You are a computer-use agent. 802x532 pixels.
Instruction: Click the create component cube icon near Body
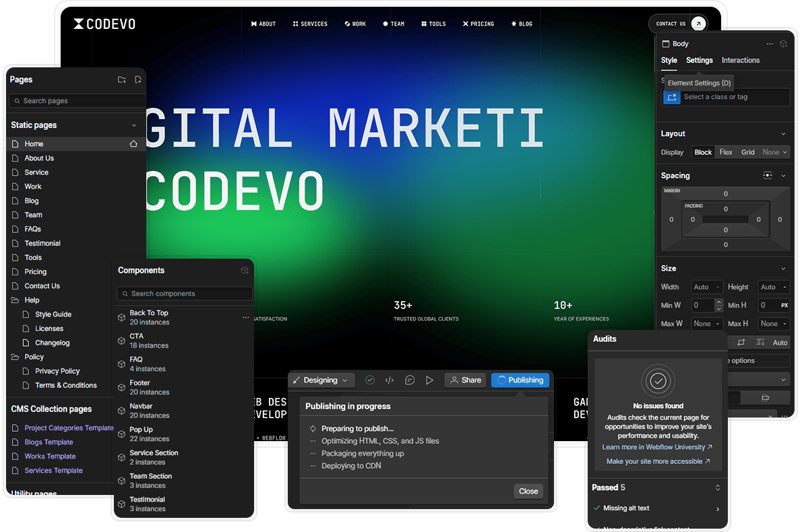[x=784, y=44]
